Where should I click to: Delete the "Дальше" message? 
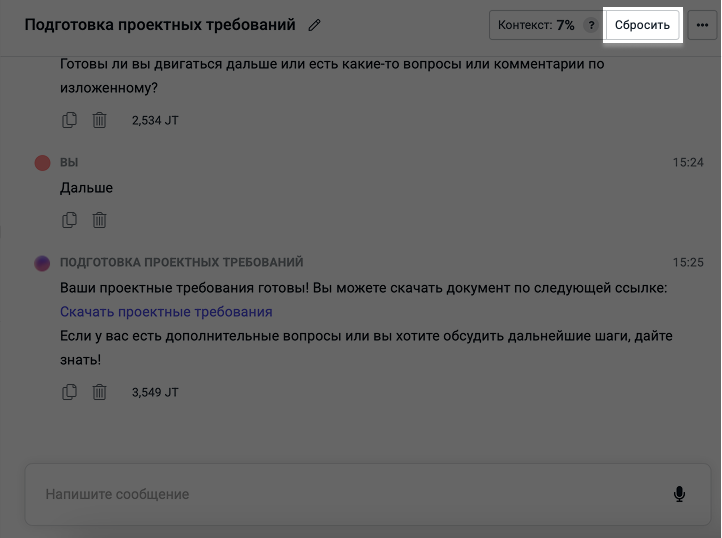coord(100,220)
